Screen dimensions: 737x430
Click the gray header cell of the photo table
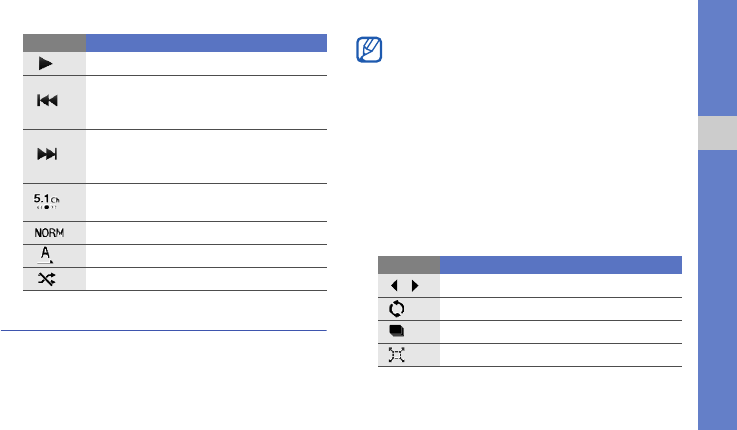(x=409, y=265)
